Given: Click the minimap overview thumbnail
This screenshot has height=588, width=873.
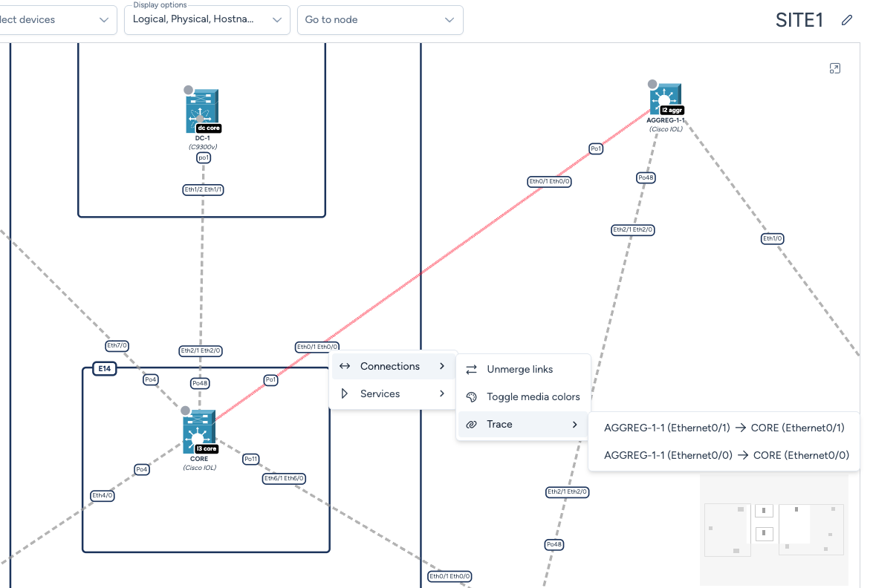Looking at the screenshot, I should 774,529.
